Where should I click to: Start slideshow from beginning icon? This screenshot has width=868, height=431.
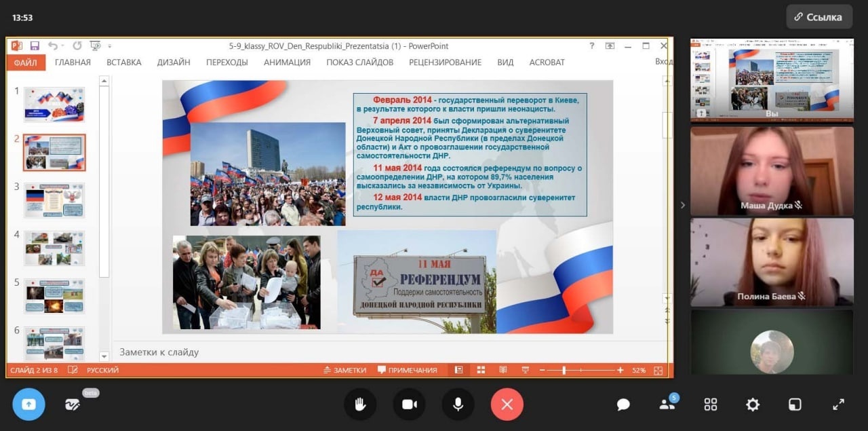point(95,45)
